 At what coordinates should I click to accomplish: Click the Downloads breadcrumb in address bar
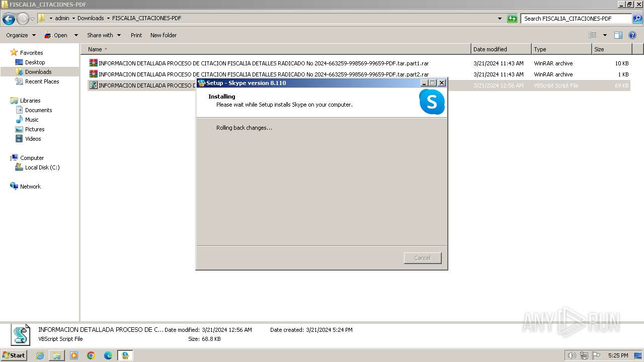coord(91,18)
